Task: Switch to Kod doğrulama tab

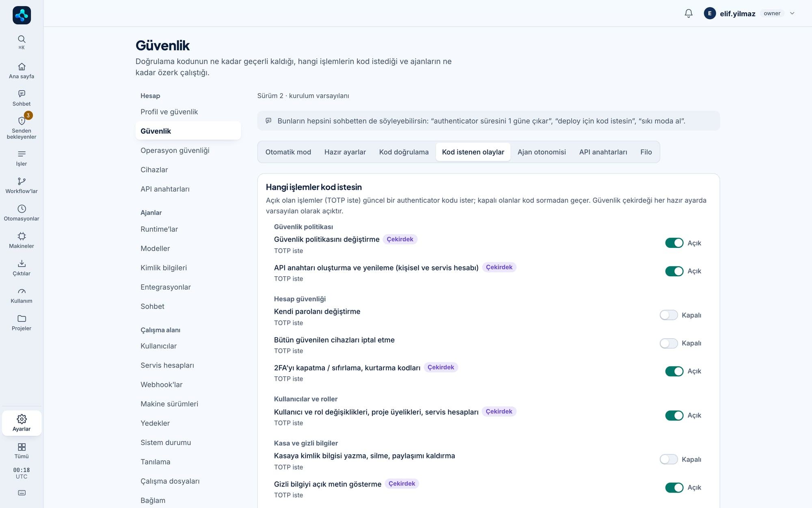Action: pyautogui.click(x=404, y=152)
